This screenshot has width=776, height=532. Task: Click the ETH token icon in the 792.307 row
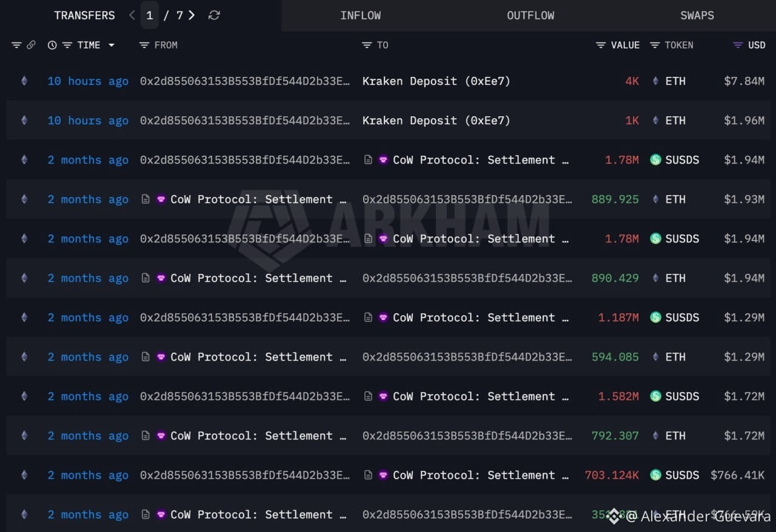coord(655,435)
